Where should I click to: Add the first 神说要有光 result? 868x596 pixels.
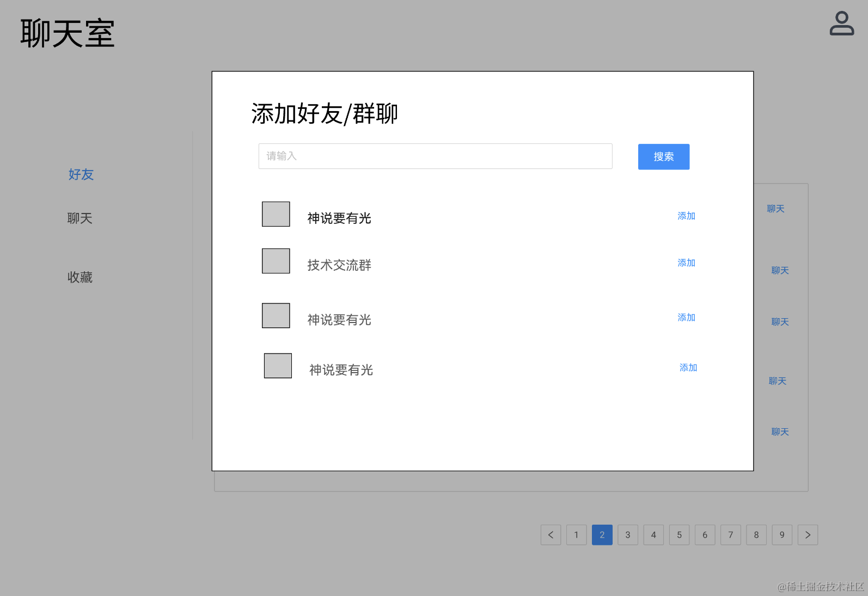pyautogui.click(x=686, y=216)
